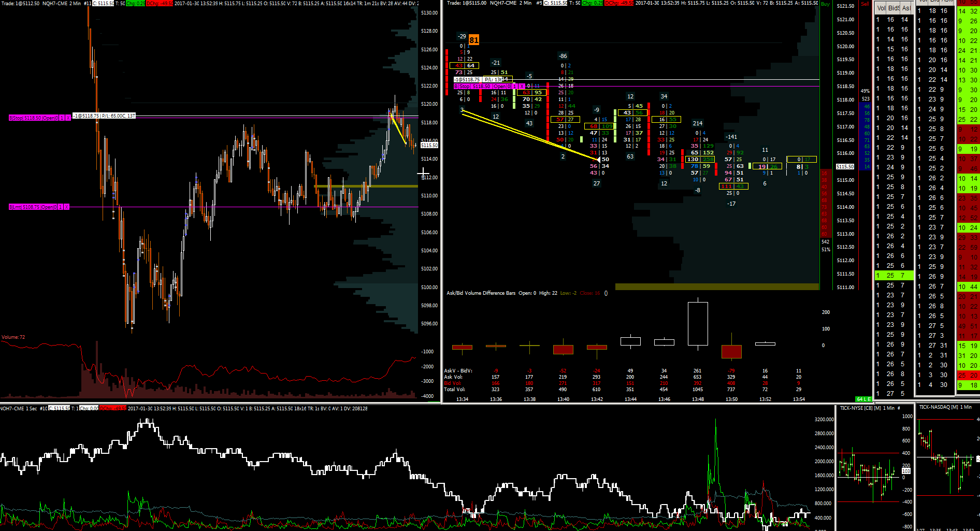Click the 13:48 time label on footprint axis
Screen dimensions: 980x531
(698, 399)
